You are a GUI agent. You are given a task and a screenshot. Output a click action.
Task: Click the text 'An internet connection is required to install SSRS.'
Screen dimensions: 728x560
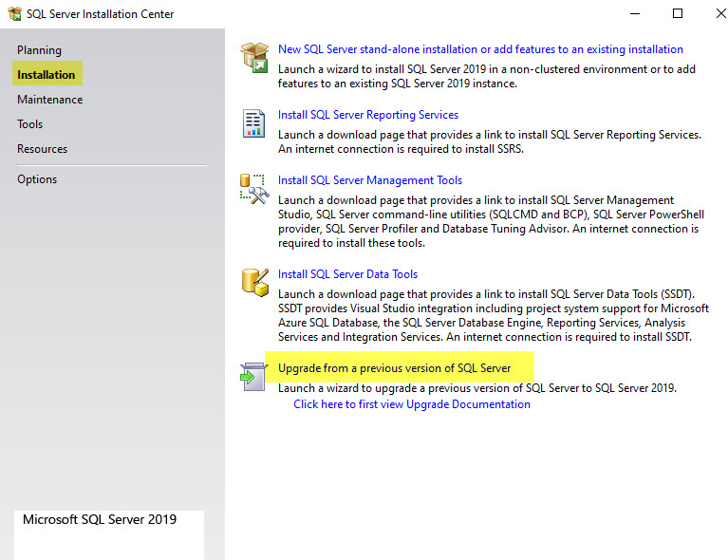pyautogui.click(x=401, y=149)
